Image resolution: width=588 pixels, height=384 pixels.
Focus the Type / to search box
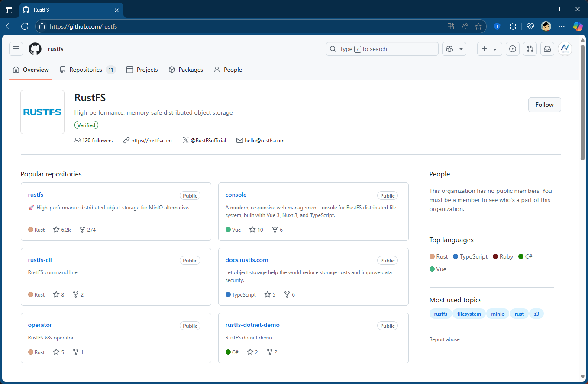click(382, 49)
